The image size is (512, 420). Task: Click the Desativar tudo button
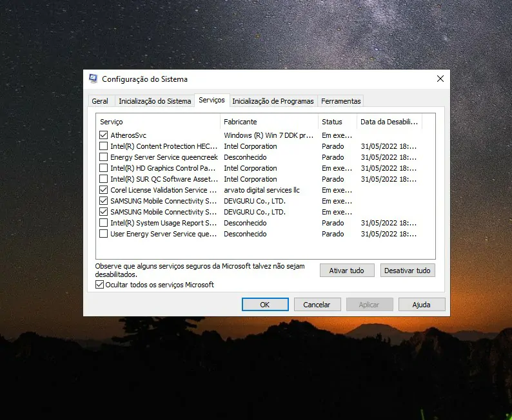(x=408, y=271)
